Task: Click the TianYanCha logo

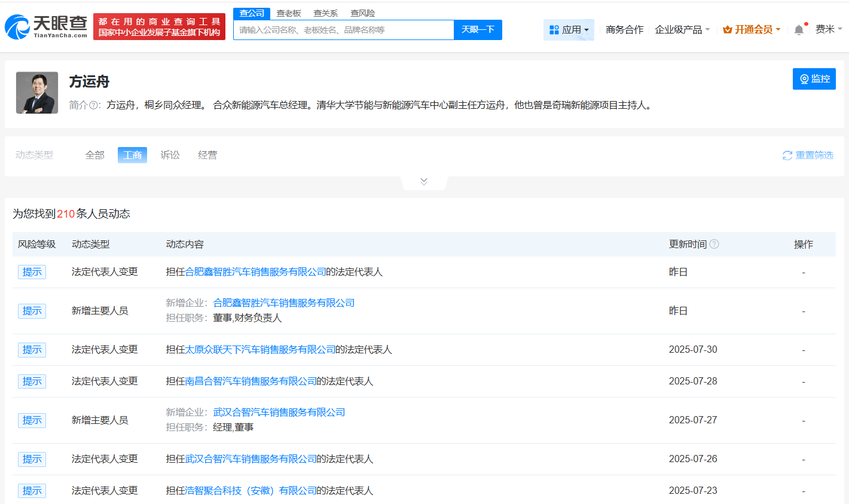Action: coord(46,27)
